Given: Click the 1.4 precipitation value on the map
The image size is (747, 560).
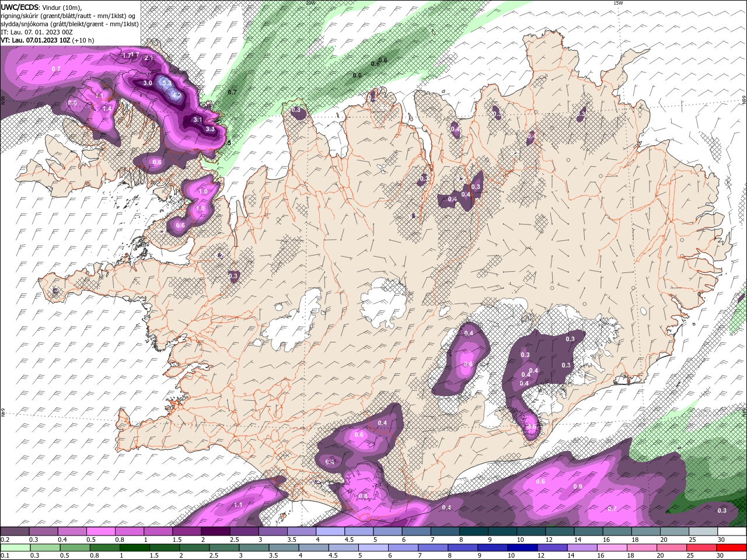Looking at the screenshot, I should click(x=107, y=108).
